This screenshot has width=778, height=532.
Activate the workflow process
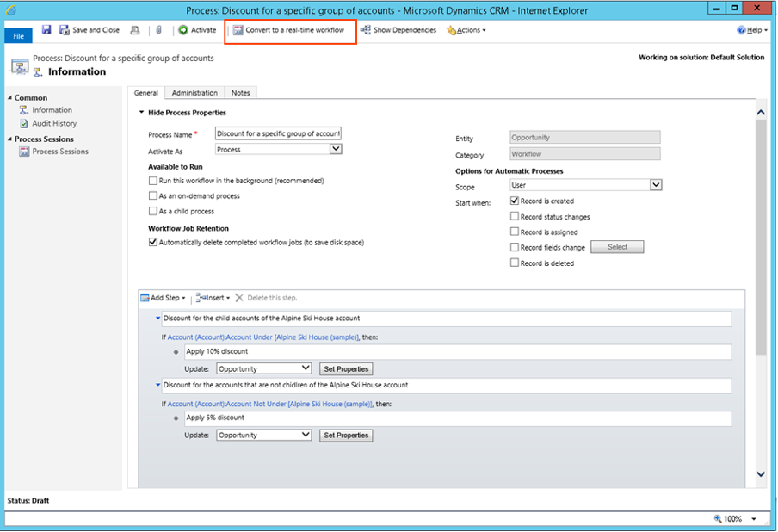(x=198, y=30)
